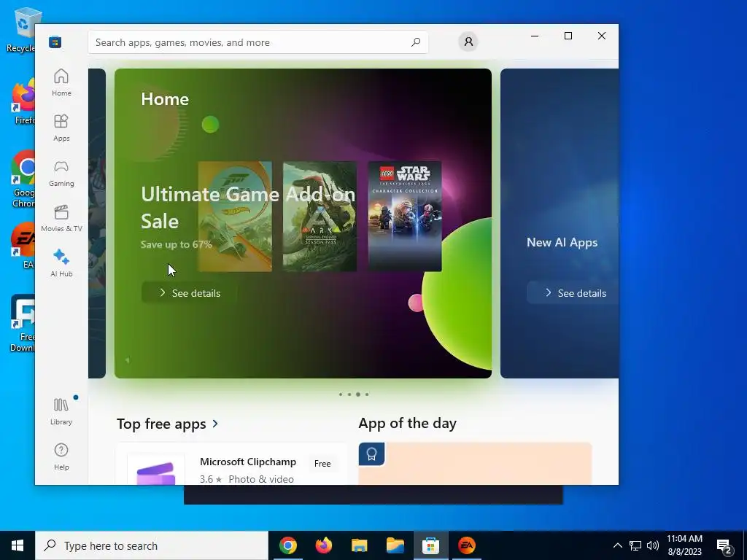747x560 pixels.
Task: Select the EA desktop shortcut
Action: click(23, 245)
